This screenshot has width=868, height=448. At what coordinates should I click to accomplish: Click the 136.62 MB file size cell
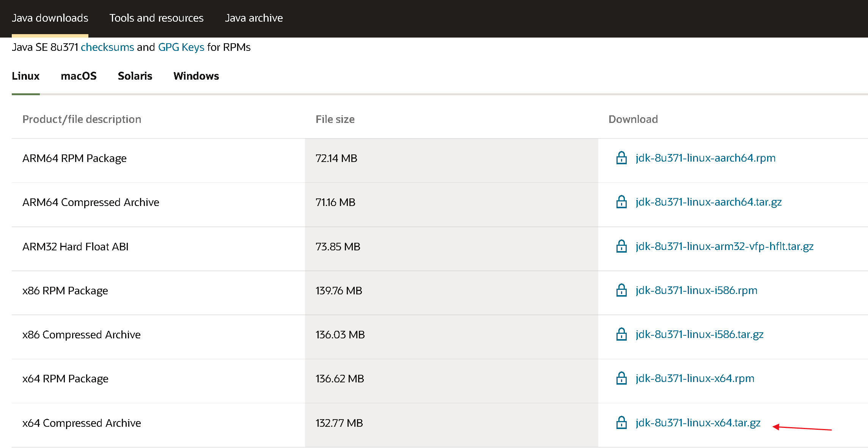(451, 381)
